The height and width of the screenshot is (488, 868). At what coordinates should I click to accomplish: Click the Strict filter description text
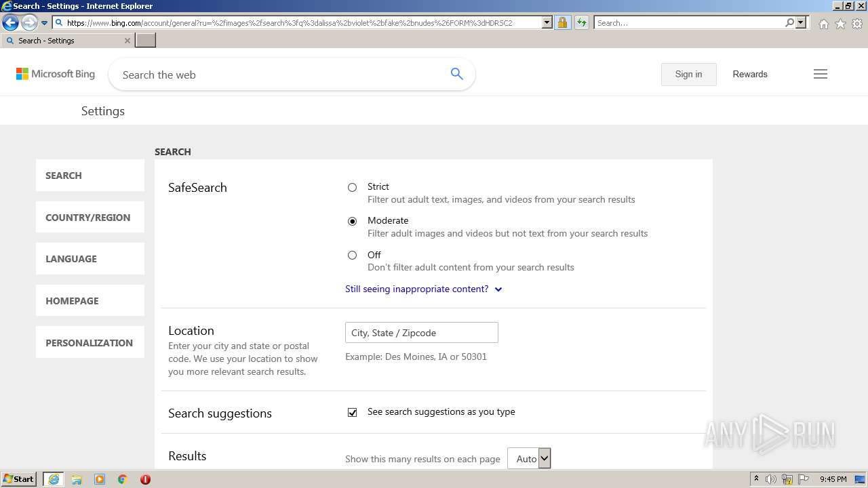501,199
